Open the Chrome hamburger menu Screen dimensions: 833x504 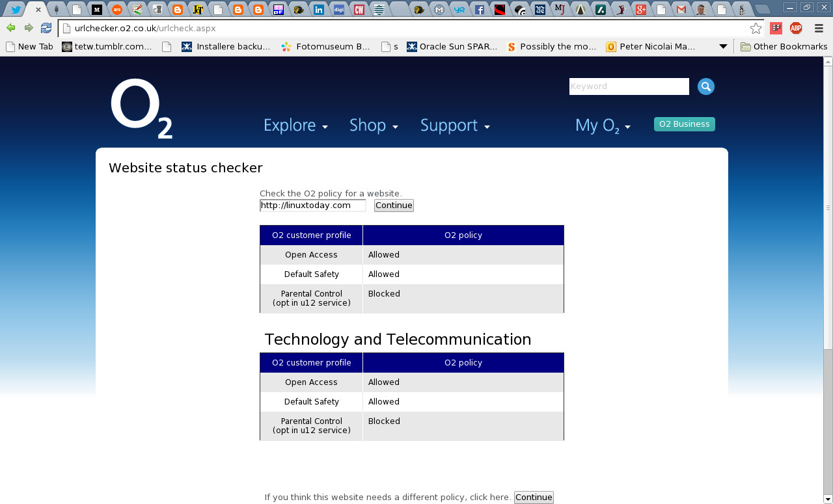819,28
